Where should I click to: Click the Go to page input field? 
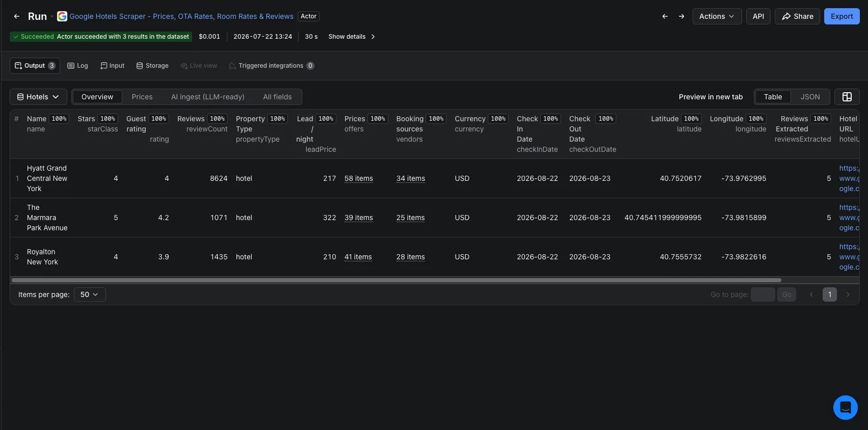point(763,294)
